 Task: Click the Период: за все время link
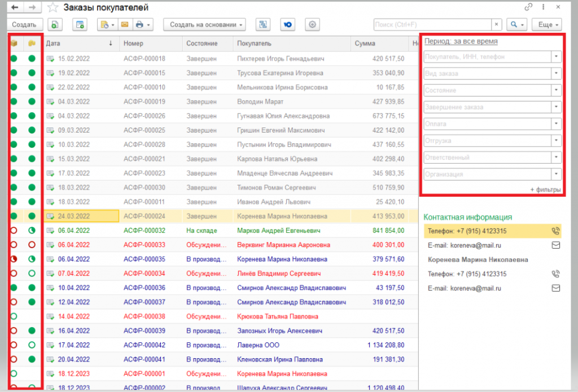tap(461, 41)
